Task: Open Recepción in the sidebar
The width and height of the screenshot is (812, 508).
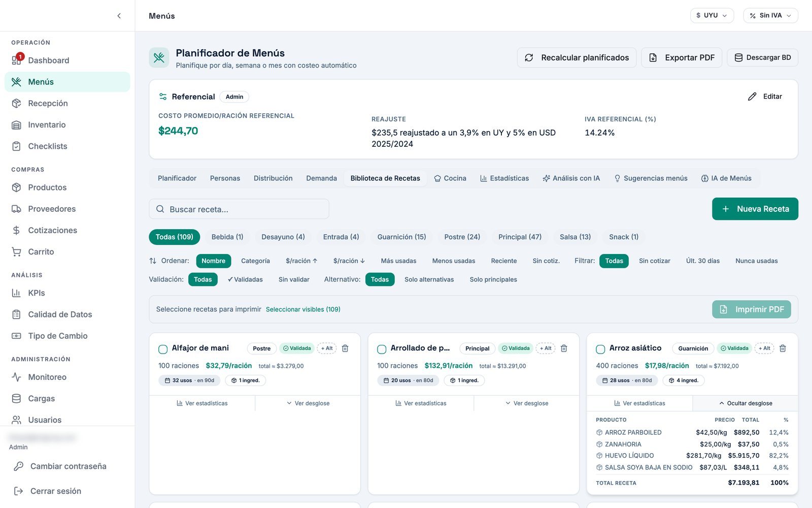Action: (67, 103)
